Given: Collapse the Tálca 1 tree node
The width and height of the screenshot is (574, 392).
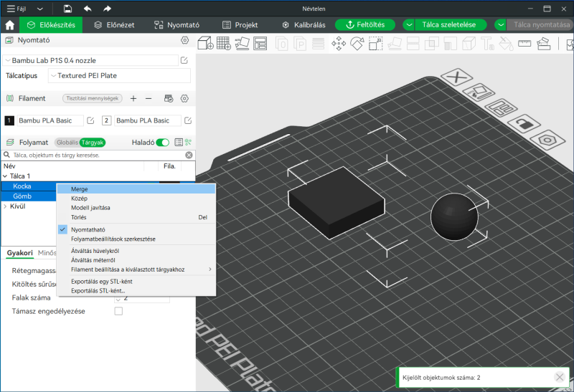Looking at the screenshot, I should [5, 176].
